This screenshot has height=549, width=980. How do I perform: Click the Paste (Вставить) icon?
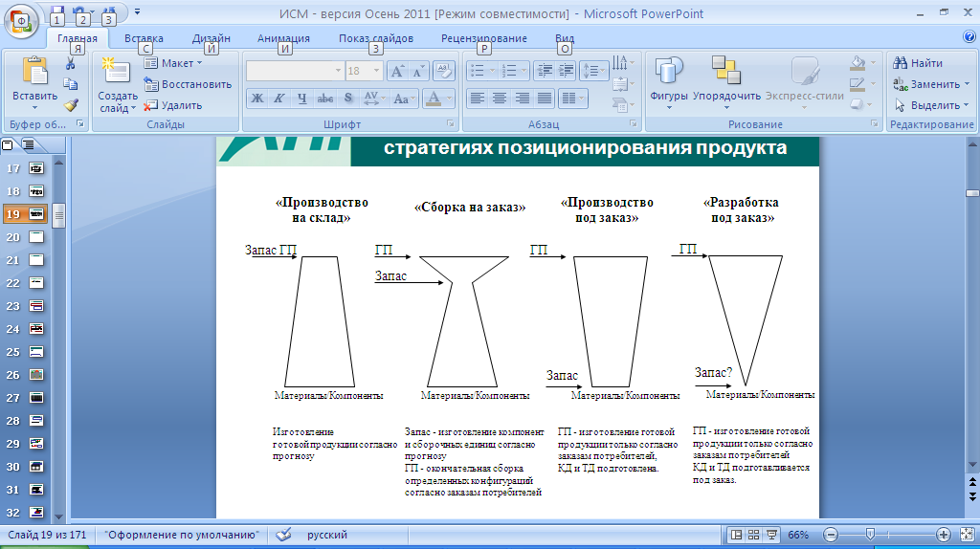click(x=35, y=71)
